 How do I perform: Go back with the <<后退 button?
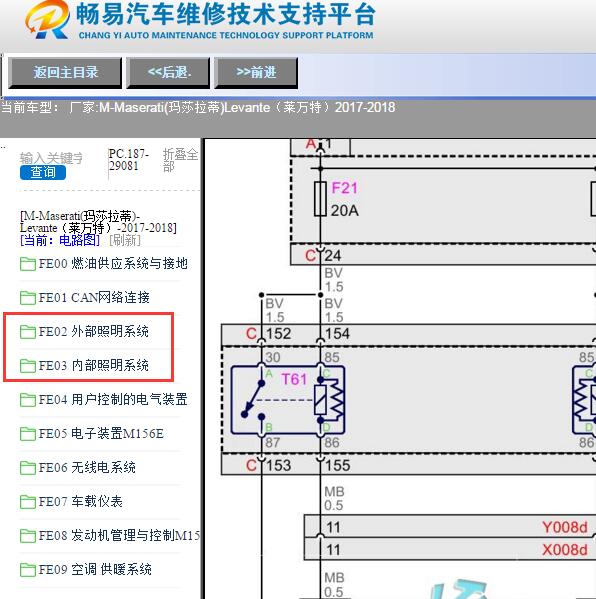coord(168,73)
